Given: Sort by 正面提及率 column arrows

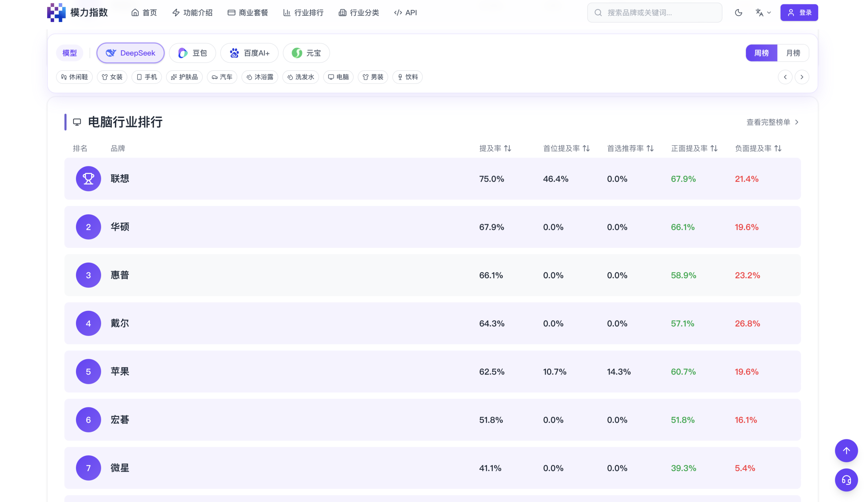Looking at the screenshot, I should 714,149.
